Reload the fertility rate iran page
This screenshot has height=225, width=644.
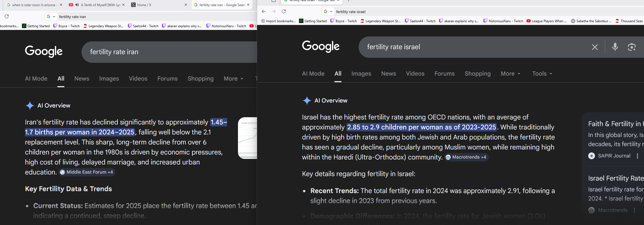7,16
